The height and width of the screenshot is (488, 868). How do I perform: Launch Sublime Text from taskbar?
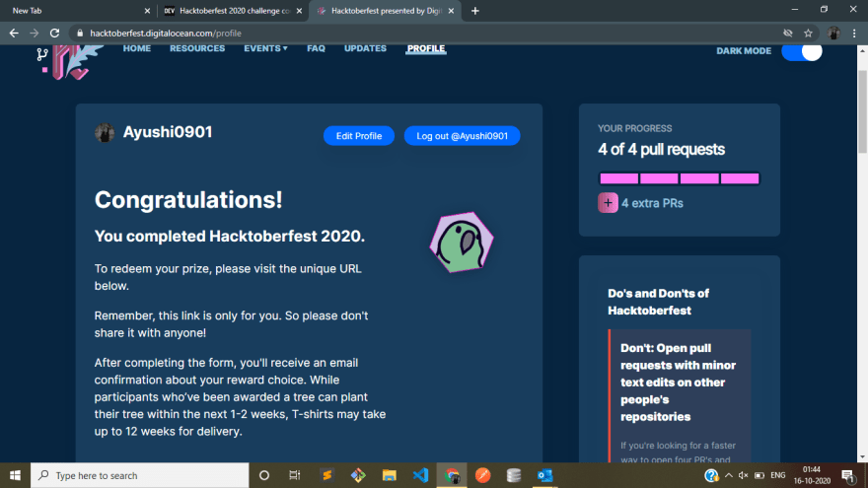[327, 475]
